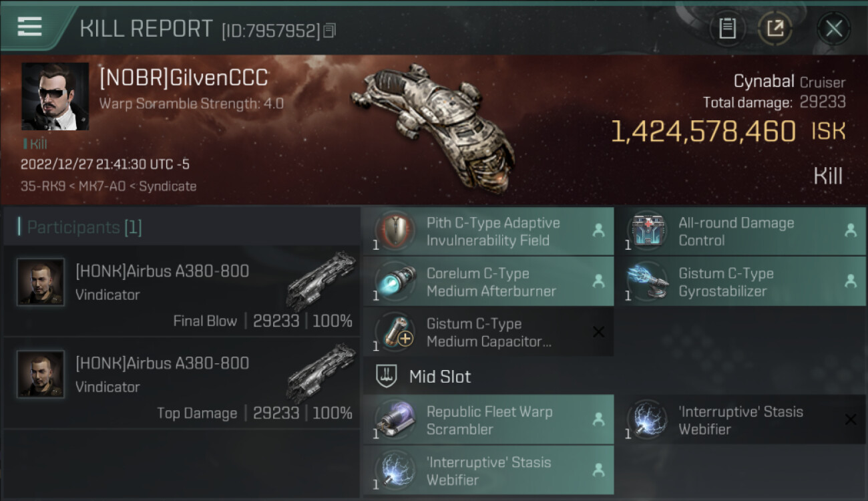868x501 pixels.
Task: Click the X on Gistum Medium Capacitor row
Action: tap(599, 332)
